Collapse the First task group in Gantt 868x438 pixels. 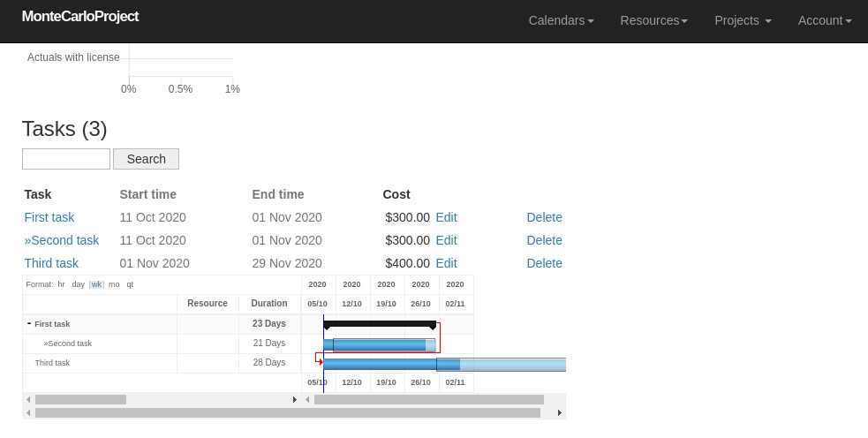(29, 324)
